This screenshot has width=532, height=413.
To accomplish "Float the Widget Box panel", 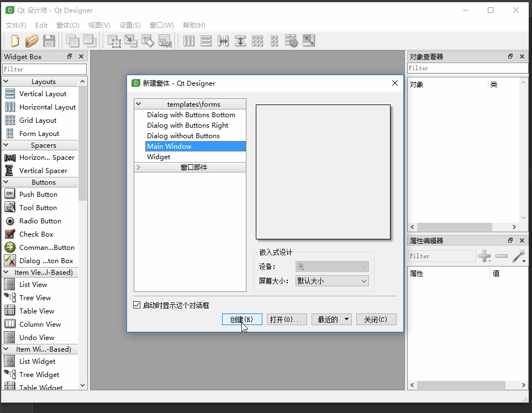I will coord(70,56).
